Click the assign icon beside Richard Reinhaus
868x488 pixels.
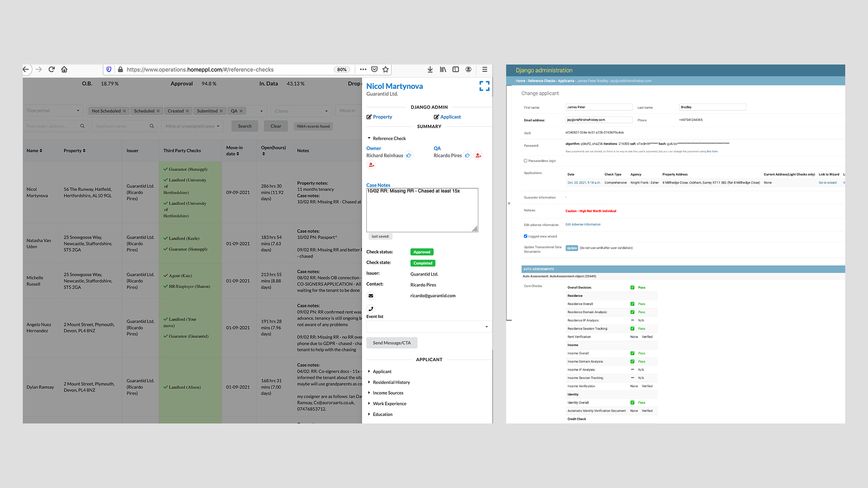point(409,156)
